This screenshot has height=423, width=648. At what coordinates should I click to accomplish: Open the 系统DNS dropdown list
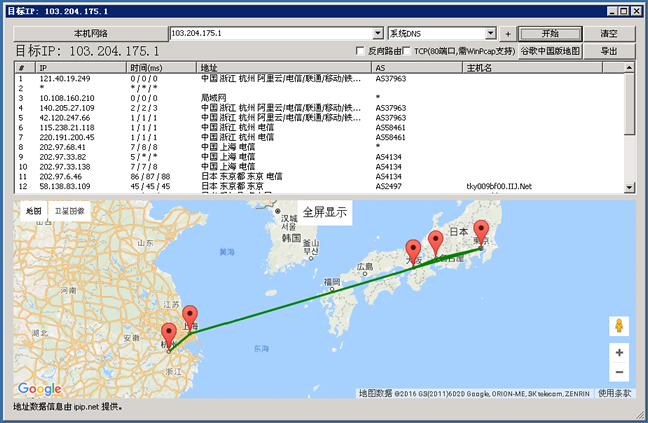pyautogui.click(x=490, y=33)
